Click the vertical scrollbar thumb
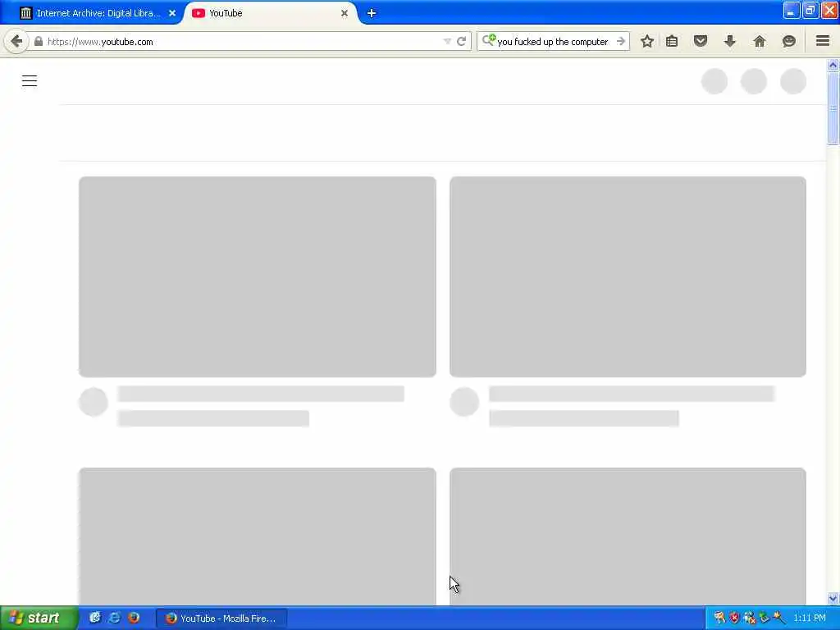 (x=833, y=108)
